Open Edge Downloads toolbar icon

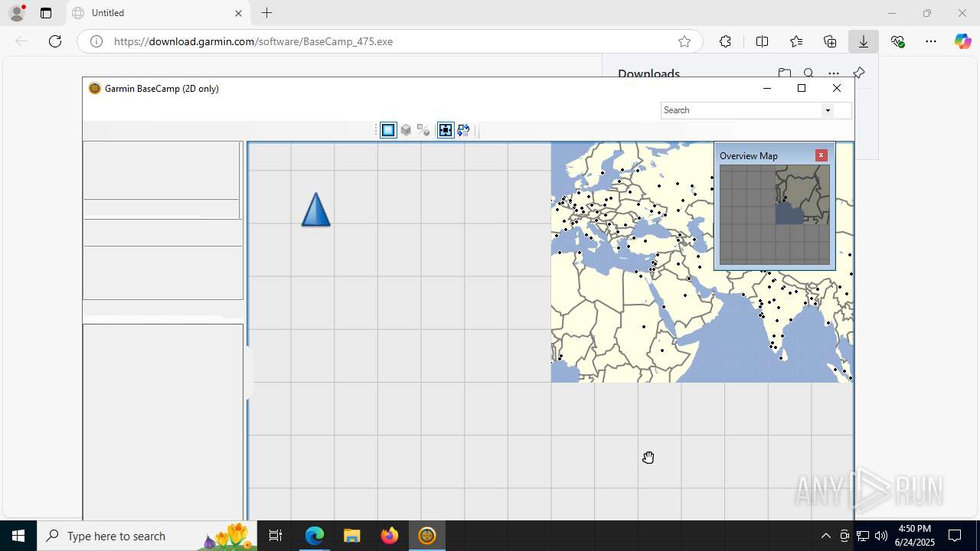[x=864, y=41]
